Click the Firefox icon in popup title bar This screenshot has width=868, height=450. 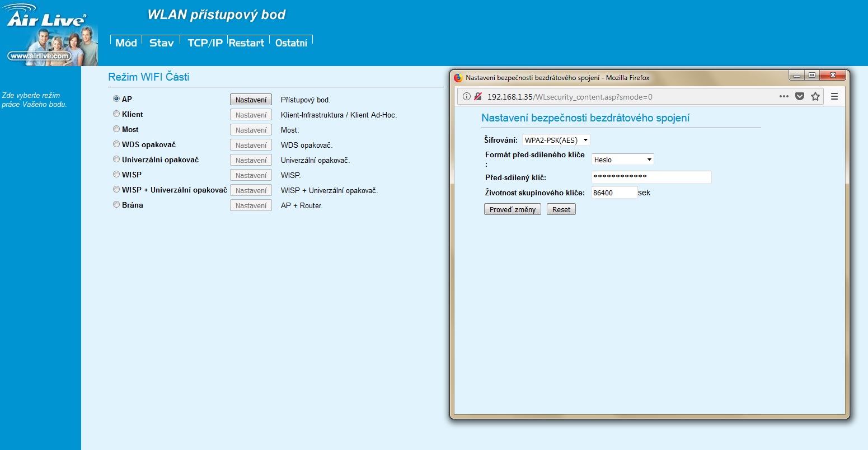[458, 78]
